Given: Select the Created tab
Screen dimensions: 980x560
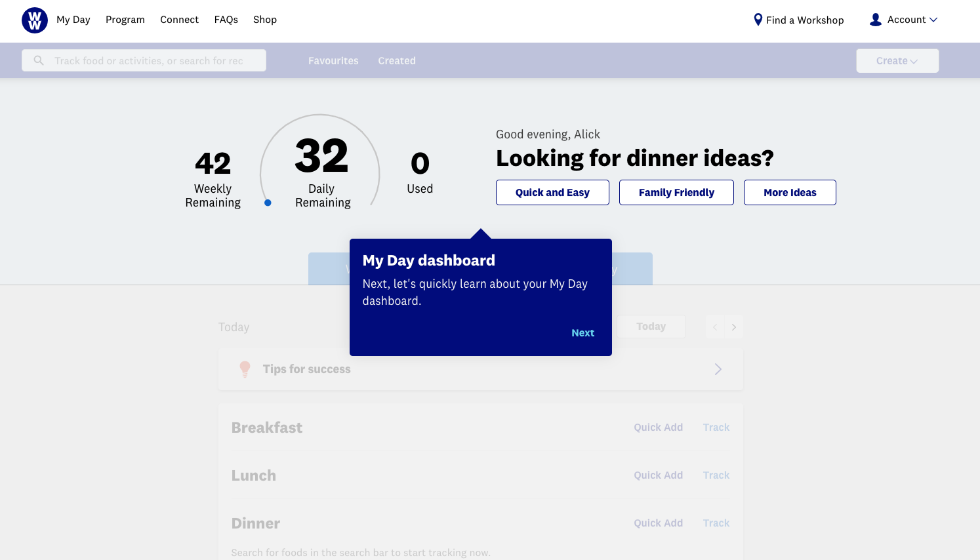Looking at the screenshot, I should pos(397,61).
